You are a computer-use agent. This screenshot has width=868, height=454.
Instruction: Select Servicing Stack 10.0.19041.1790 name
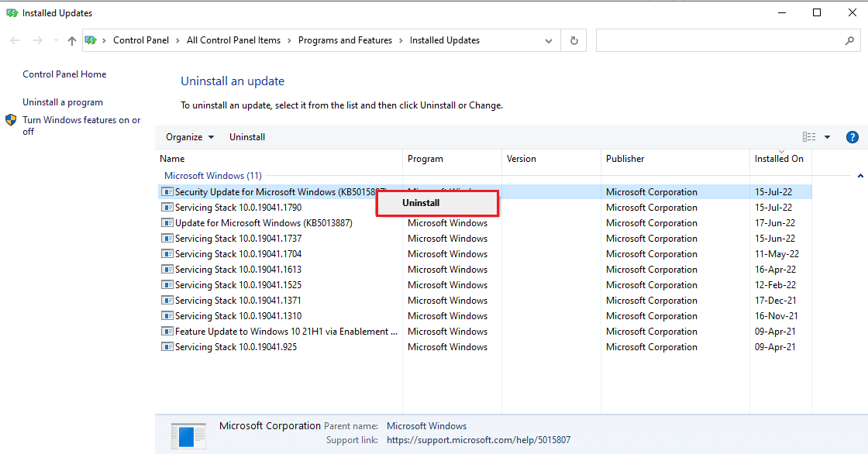[x=239, y=208]
